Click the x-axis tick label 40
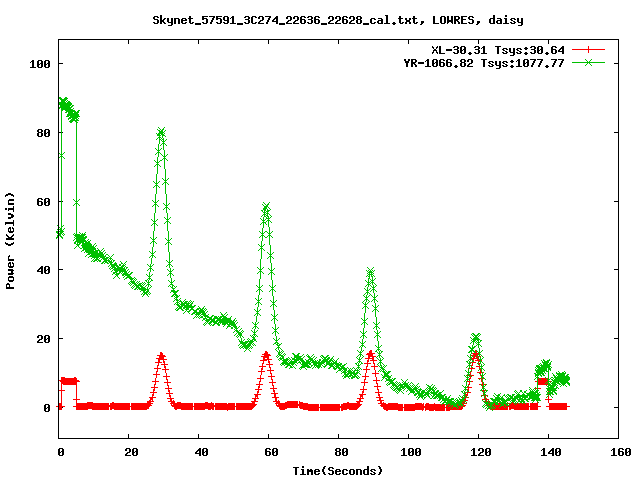The height and width of the screenshot is (480, 640). coord(201,452)
